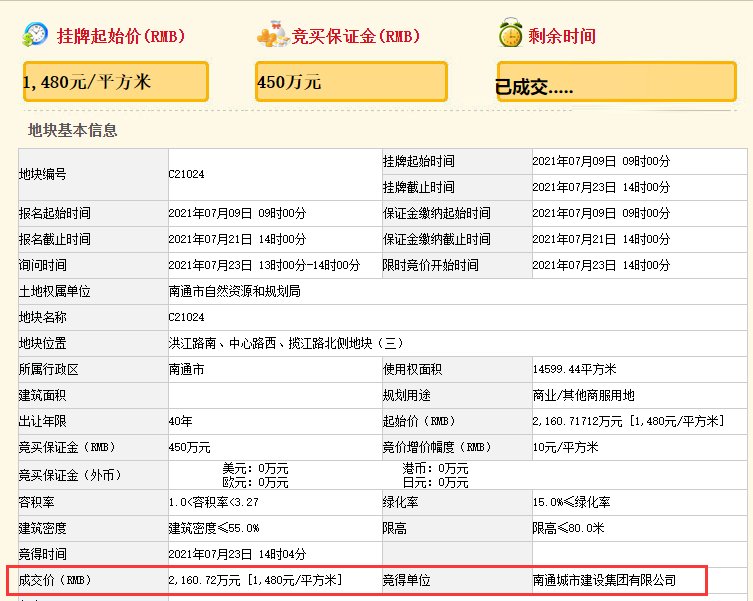
Task: Click the 竞买保证金(外币) label
Action: coord(70,475)
